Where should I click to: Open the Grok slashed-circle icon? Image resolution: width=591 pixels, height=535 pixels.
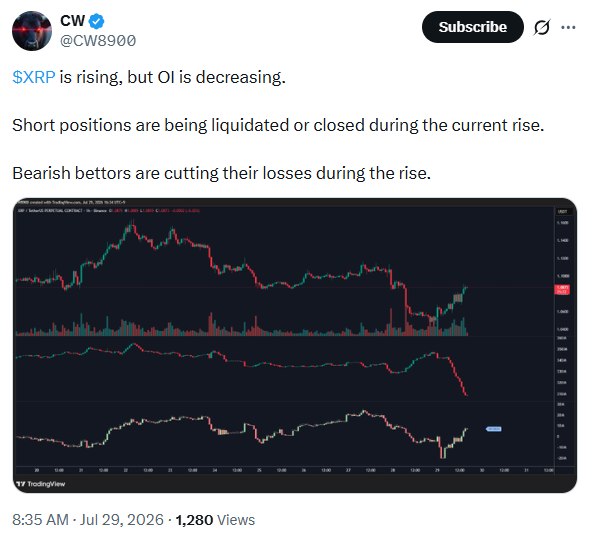[542, 27]
